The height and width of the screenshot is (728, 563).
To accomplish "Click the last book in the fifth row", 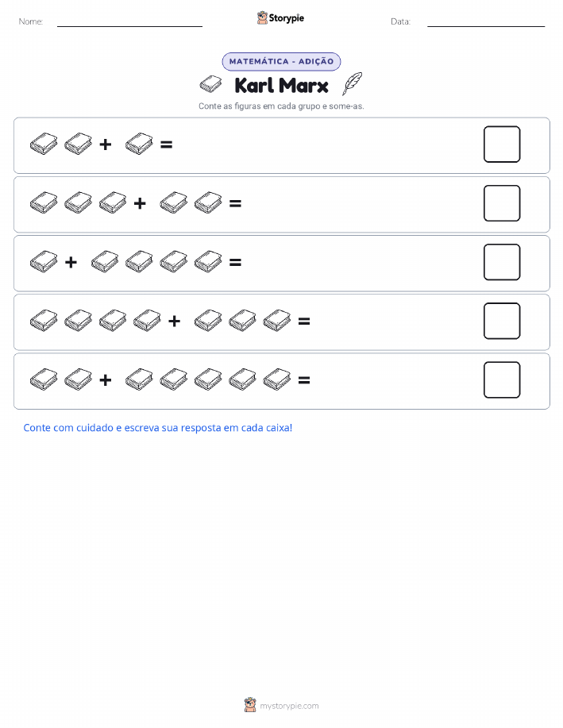I will click(x=277, y=379).
